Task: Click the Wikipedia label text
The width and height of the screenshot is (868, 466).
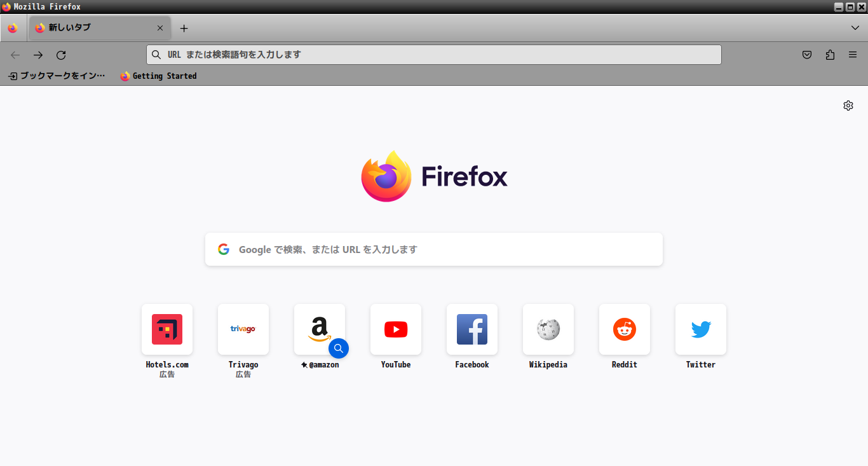Action: 548,365
